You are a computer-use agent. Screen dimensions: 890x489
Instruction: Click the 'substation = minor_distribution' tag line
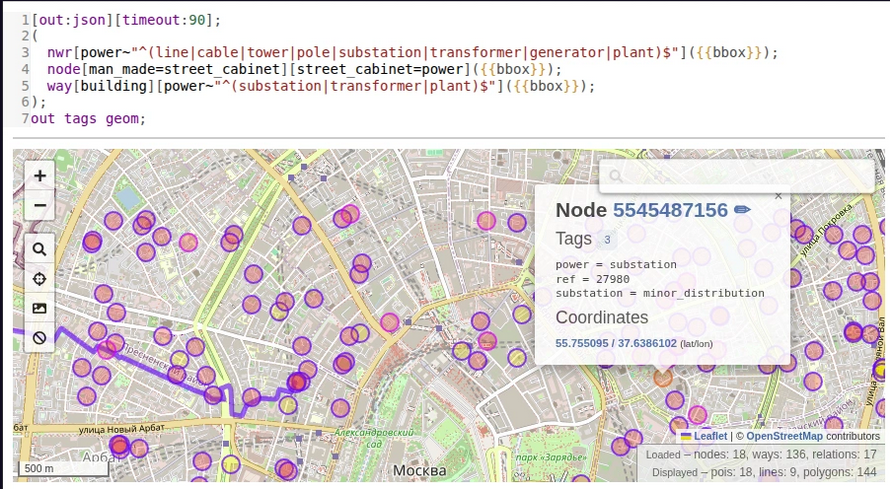(x=660, y=293)
